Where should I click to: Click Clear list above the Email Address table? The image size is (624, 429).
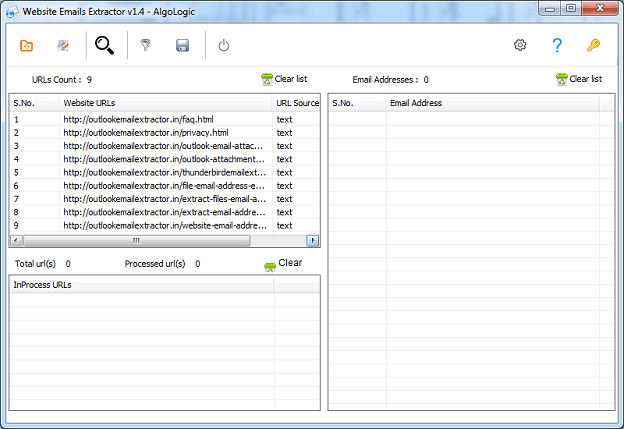pyautogui.click(x=579, y=79)
